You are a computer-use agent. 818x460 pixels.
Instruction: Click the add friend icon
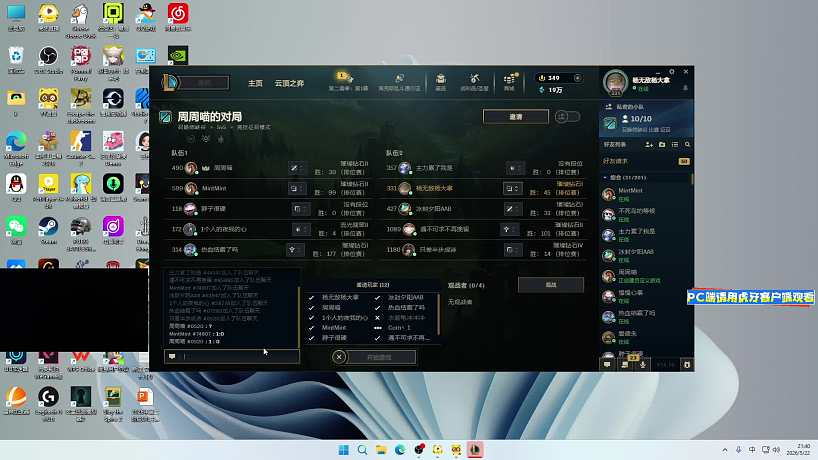coord(649,144)
